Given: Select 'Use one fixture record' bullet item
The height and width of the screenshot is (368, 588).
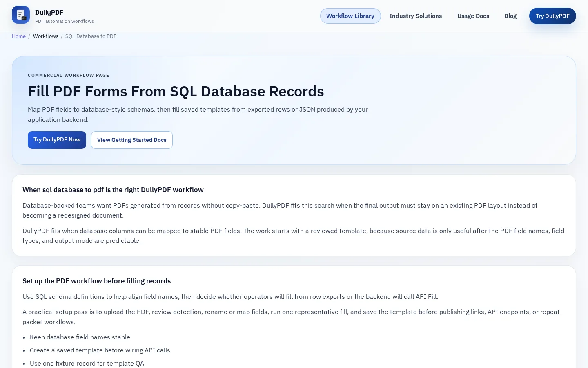Looking at the screenshot, I should coord(88,364).
